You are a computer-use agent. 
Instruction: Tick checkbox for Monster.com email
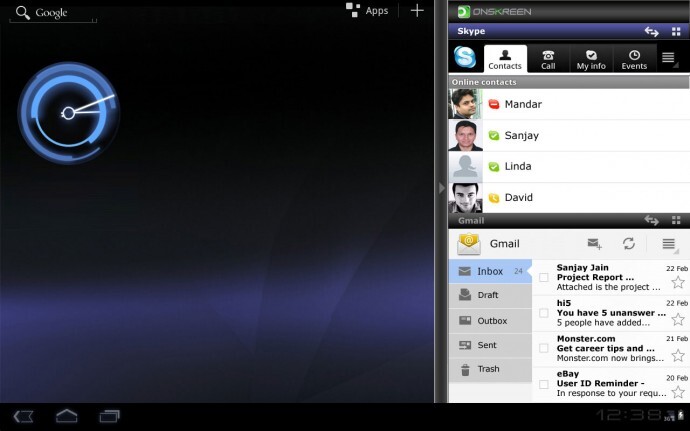tap(544, 349)
